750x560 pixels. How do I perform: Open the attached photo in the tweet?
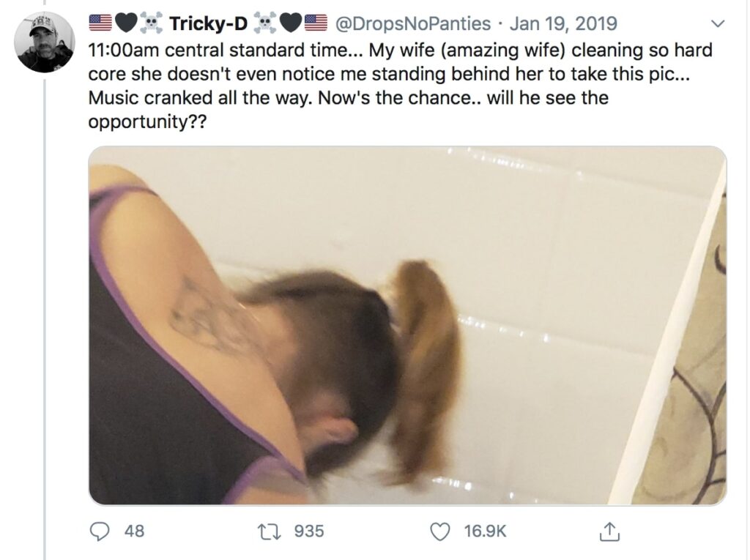(x=407, y=325)
